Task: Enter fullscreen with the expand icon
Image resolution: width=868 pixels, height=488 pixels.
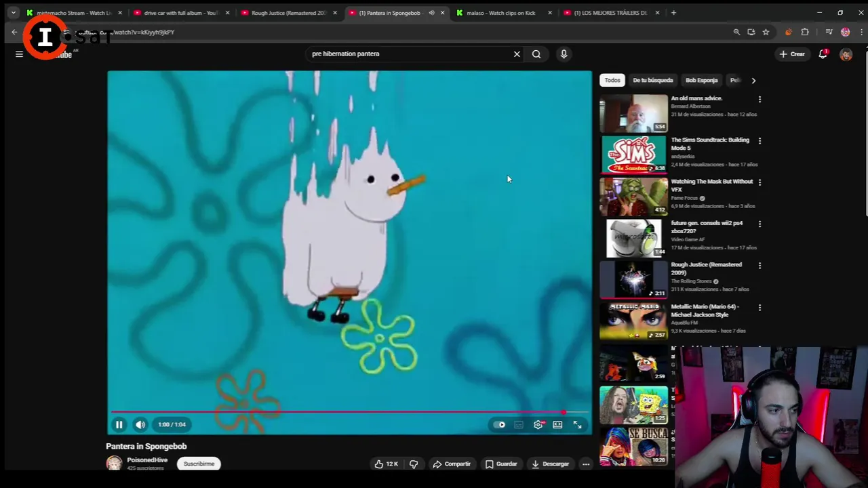Action: pos(578,425)
